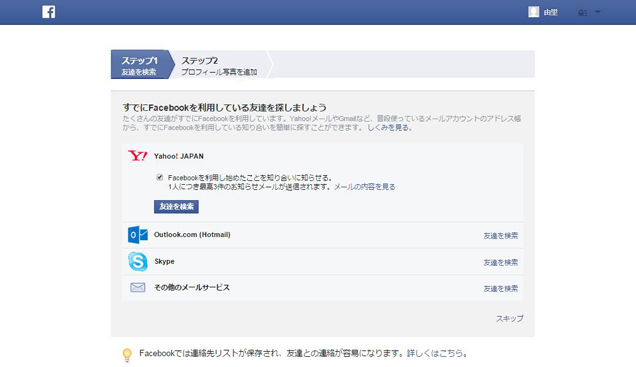636x367 pixels.
Task: Click the Yahoo! JAPAN logo icon
Action: click(x=138, y=156)
